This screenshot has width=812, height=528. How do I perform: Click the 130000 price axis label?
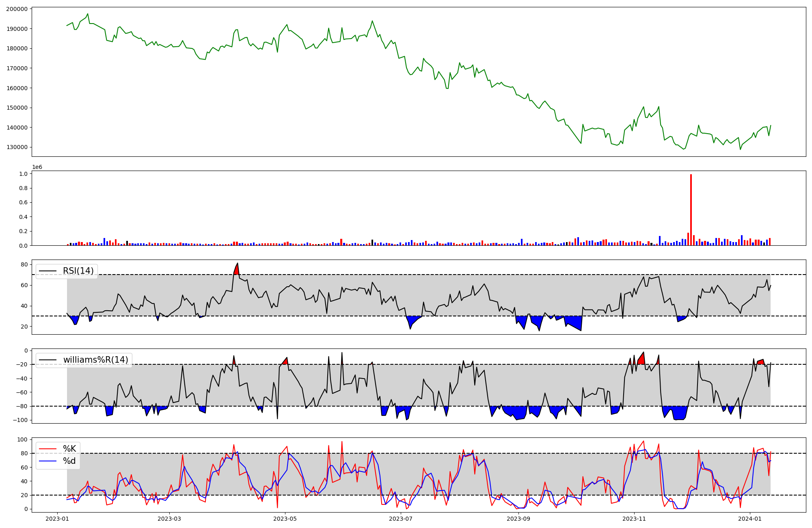click(17, 147)
